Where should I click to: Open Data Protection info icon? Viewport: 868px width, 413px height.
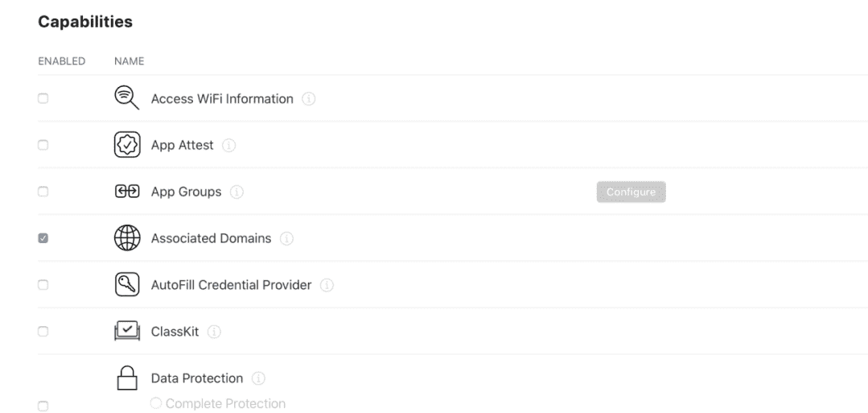[x=258, y=378]
